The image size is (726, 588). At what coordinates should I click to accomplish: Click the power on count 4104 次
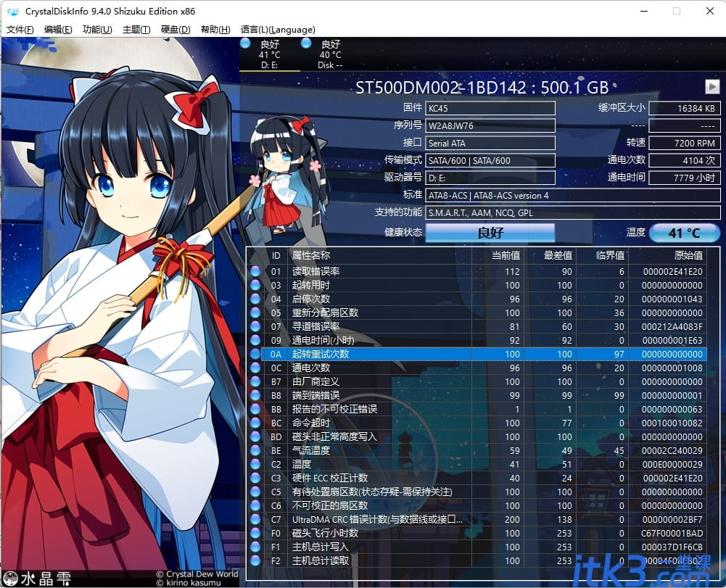click(x=685, y=161)
